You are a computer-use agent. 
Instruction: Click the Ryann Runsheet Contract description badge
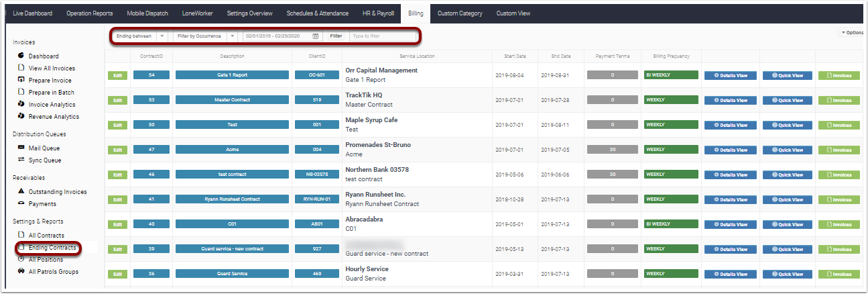point(232,199)
